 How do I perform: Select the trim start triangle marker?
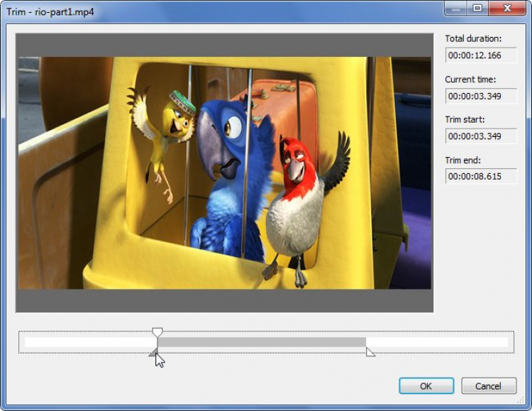154,352
